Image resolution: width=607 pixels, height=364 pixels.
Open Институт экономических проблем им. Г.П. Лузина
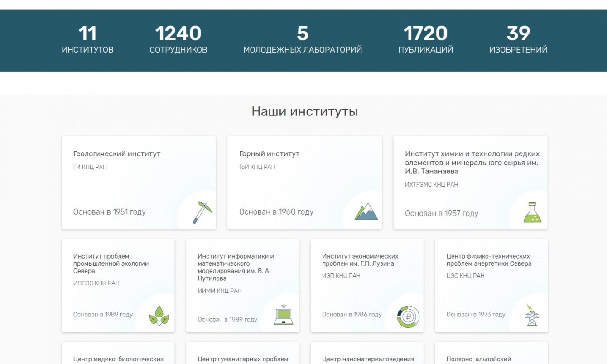(x=360, y=260)
